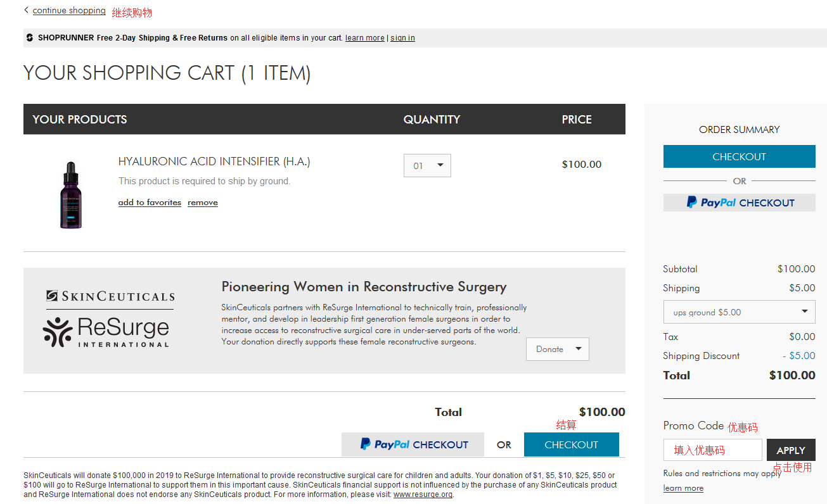Focus the Promo Code input field
The width and height of the screenshot is (827, 504).
tap(713, 450)
